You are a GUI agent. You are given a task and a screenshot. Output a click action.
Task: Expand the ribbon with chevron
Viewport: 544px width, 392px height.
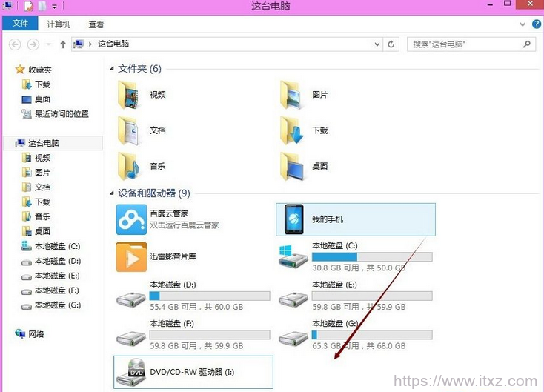click(x=523, y=24)
